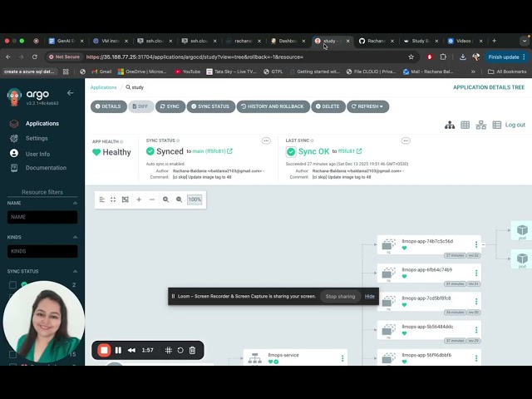Click the zoom out magnifier icon
Viewport: 532px width, 399px height.
pos(179,199)
